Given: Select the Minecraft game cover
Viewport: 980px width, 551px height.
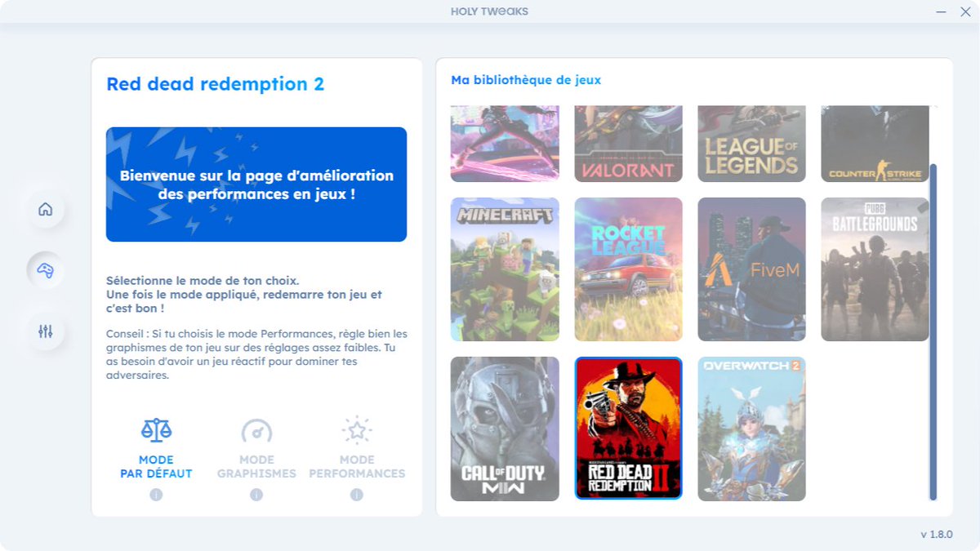Looking at the screenshot, I should pyautogui.click(x=504, y=269).
